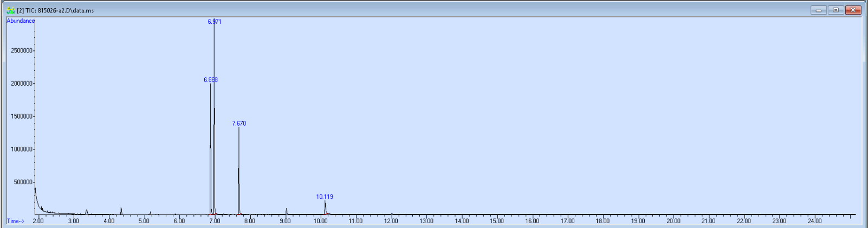Click the small unlabeled peak near 9.00 minutes

(286, 211)
